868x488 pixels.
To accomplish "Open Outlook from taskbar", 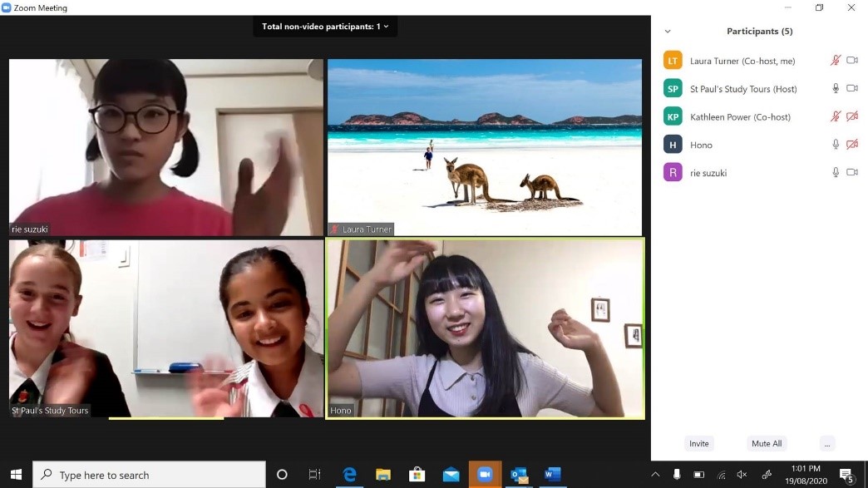I will click(x=520, y=475).
